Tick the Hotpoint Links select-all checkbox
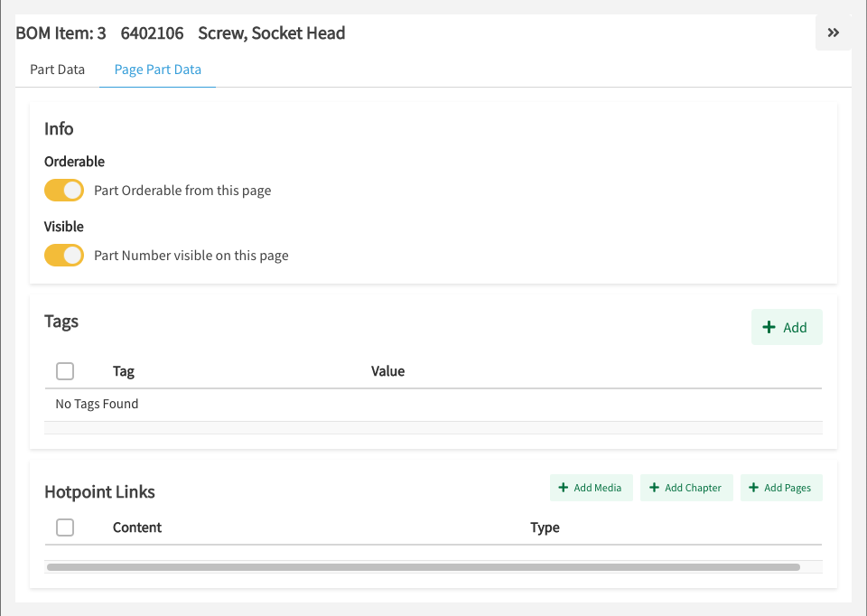867x616 pixels. [65, 527]
